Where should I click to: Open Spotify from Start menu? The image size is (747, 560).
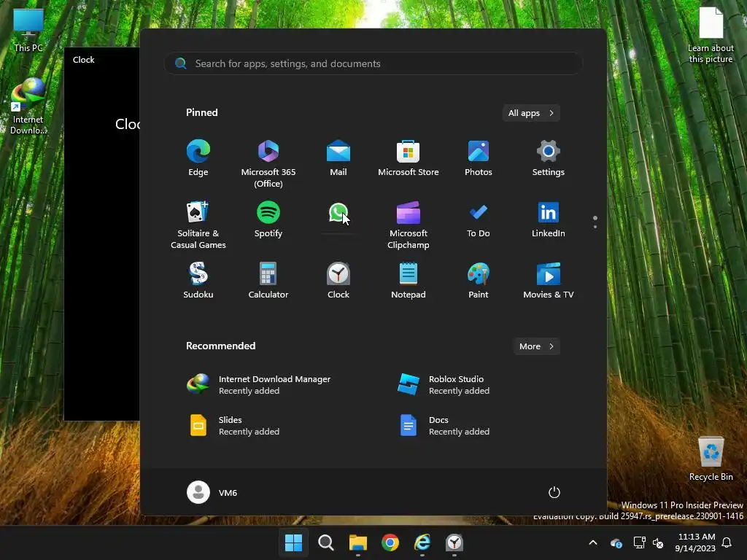[268, 220]
